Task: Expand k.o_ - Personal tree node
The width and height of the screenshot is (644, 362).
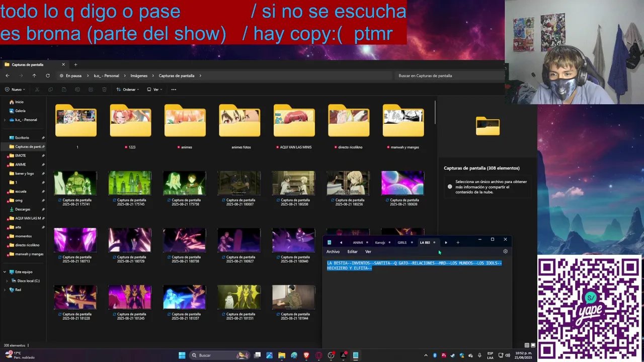Action: (x=5, y=120)
